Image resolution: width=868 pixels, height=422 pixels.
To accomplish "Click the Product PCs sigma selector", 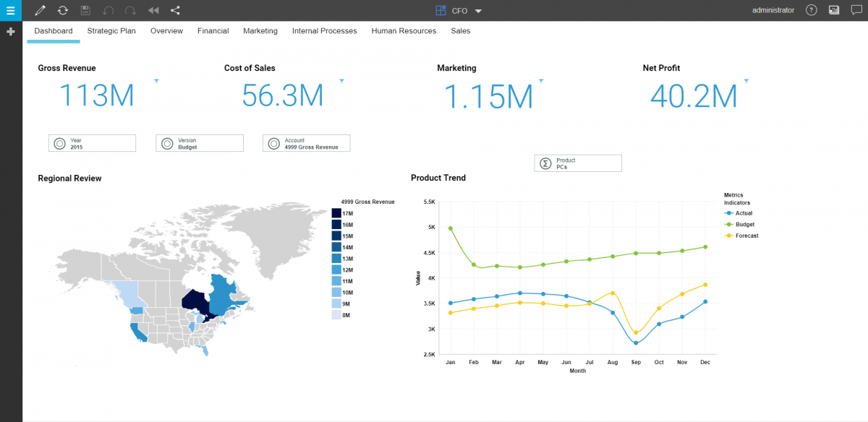I will coord(577,163).
